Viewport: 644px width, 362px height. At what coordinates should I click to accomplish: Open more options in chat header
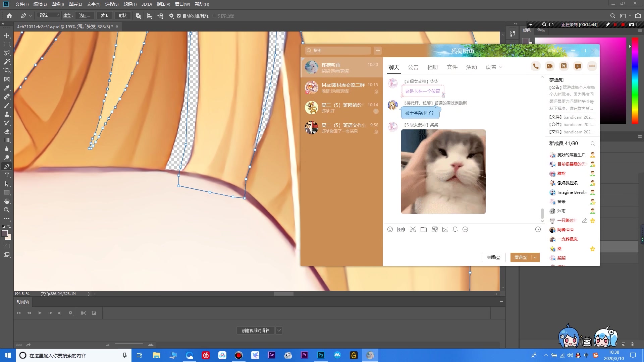(592, 66)
